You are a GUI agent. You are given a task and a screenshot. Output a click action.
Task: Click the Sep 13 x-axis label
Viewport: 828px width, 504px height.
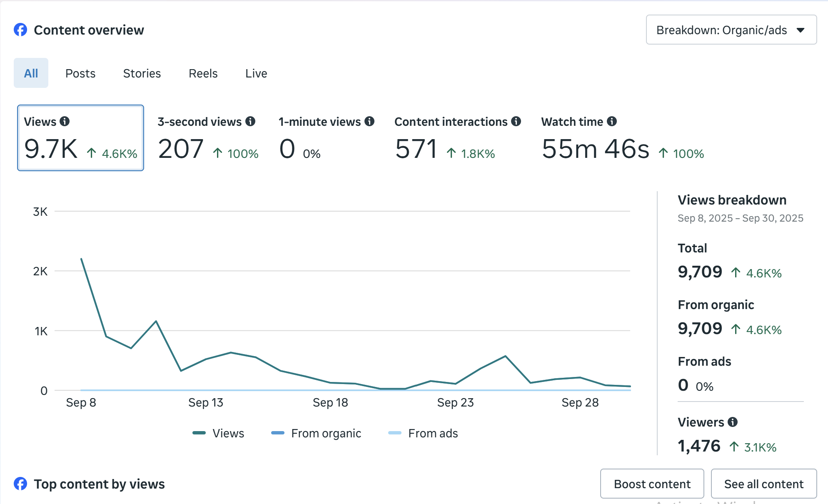pyautogui.click(x=206, y=402)
